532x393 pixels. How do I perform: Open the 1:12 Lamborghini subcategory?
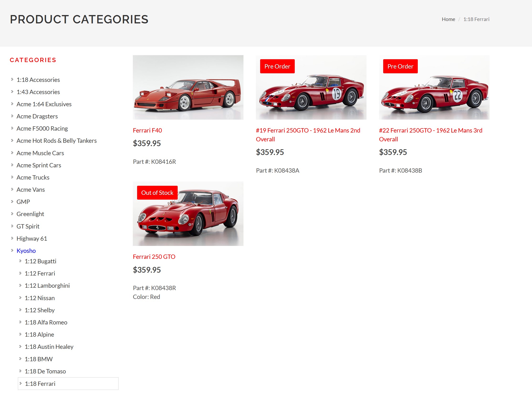[x=47, y=286]
